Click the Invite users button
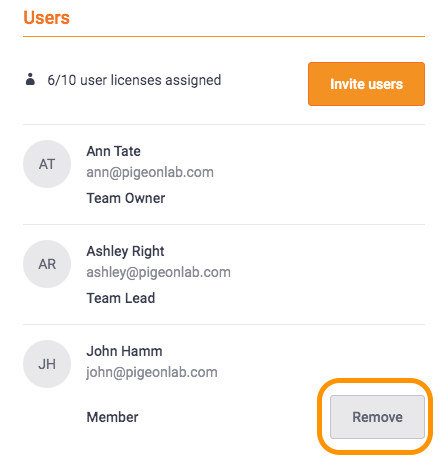The image size is (439, 460). [x=366, y=84]
